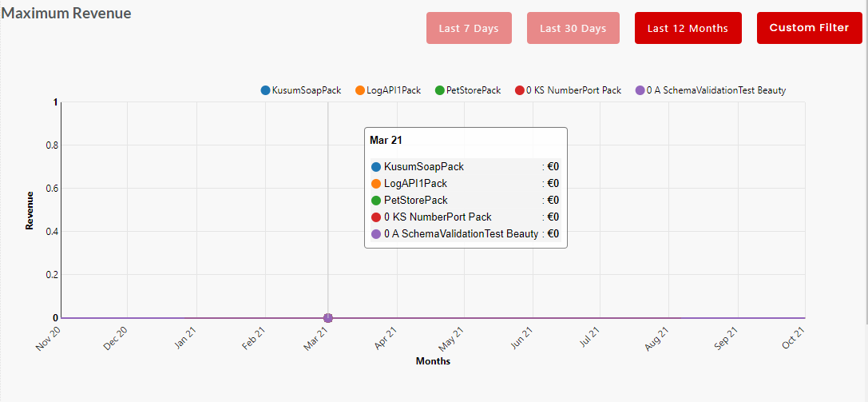
Task: Click the purple dot in the tooltip
Action: [376, 234]
